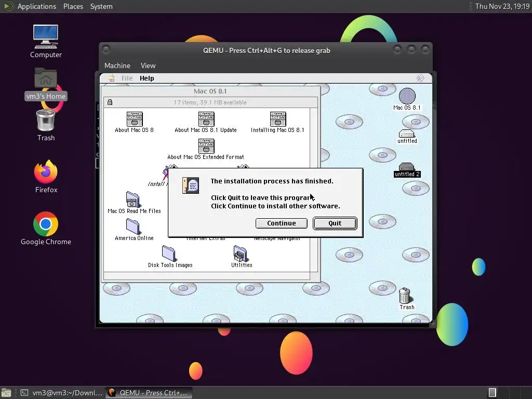Image resolution: width=532 pixels, height=399 pixels.
Task: Click the application menu icon at menu bar right
Action: pos(420,78)
